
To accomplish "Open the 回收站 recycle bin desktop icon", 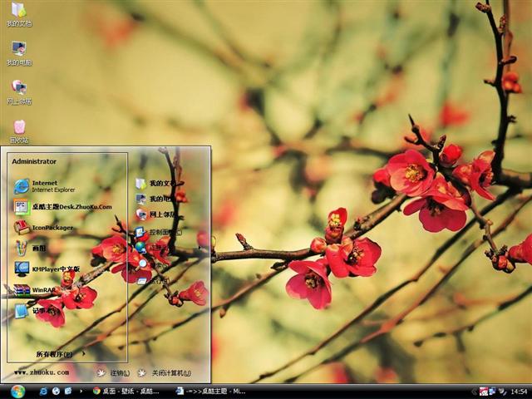I will pos(19,131).
